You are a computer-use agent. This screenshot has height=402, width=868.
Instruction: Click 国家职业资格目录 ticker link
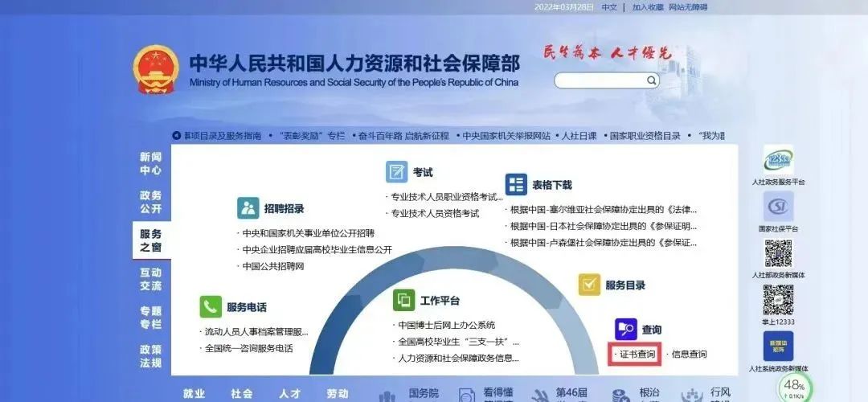[x=645, y=136]
